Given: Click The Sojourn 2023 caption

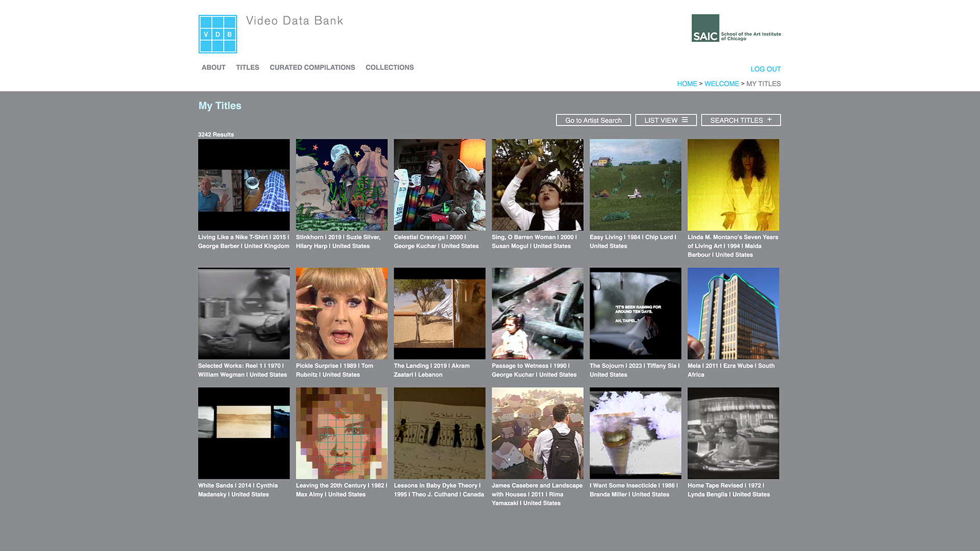Looking at the screenshot, I should [635, 370].
